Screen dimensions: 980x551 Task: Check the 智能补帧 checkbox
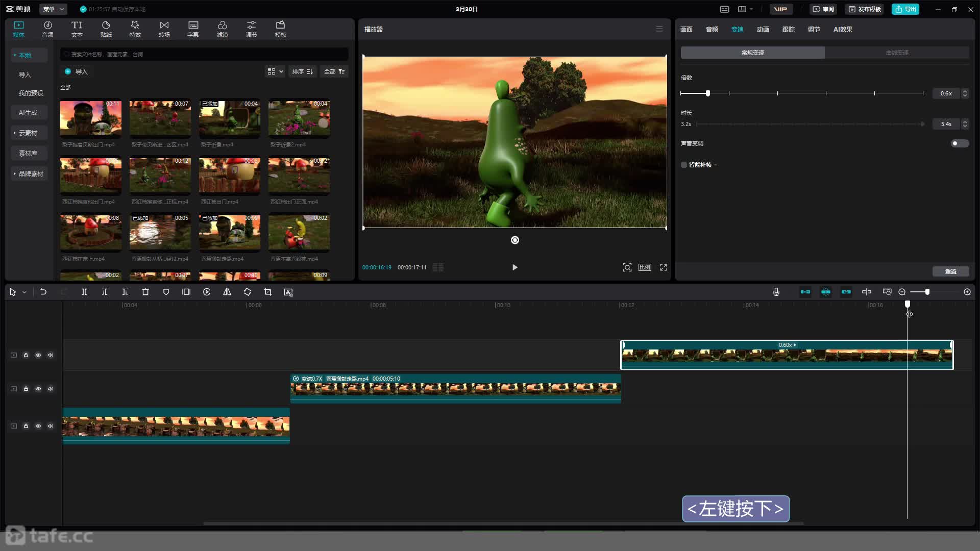[x=684, y=165]
